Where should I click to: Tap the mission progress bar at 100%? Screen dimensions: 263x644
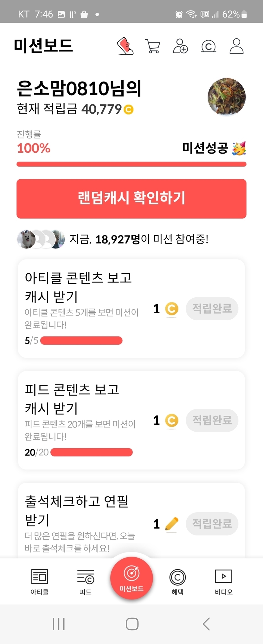click(131, 164)
